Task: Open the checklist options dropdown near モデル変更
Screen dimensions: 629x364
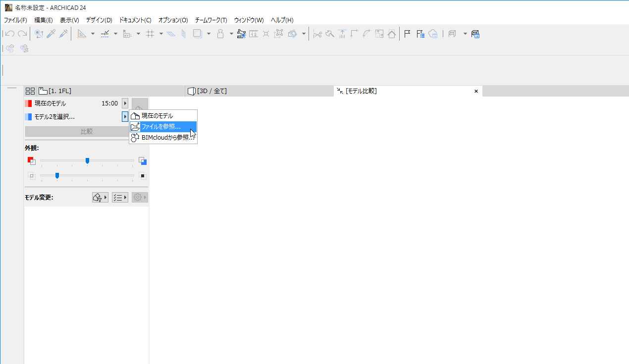Action: pos(120,198)
